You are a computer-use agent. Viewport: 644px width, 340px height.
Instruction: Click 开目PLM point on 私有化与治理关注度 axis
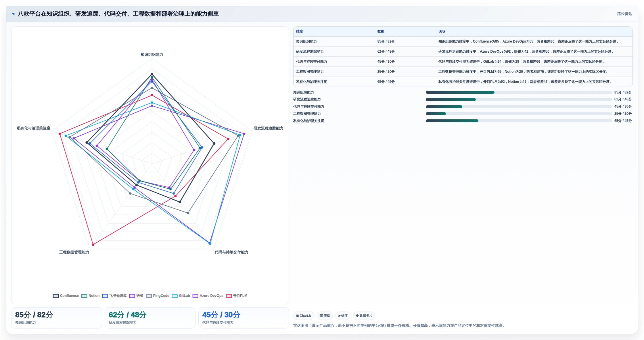tap(60, 134)
